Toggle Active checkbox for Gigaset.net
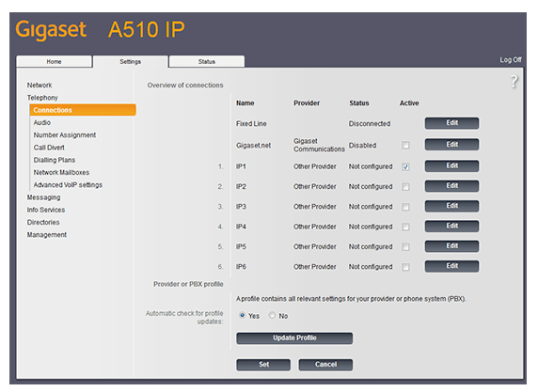The image size is (554, 392). [405, 145]
